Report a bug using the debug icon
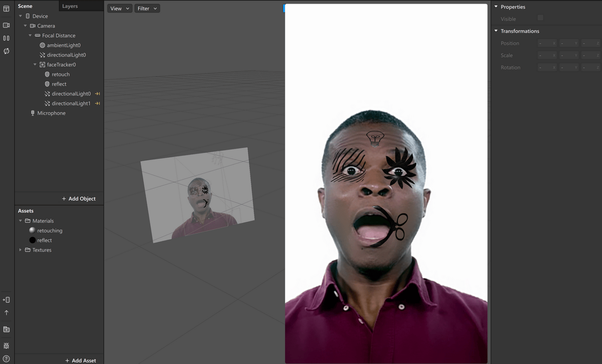The height and width of the screenshot is (364, 602). [x=6, y=345]
